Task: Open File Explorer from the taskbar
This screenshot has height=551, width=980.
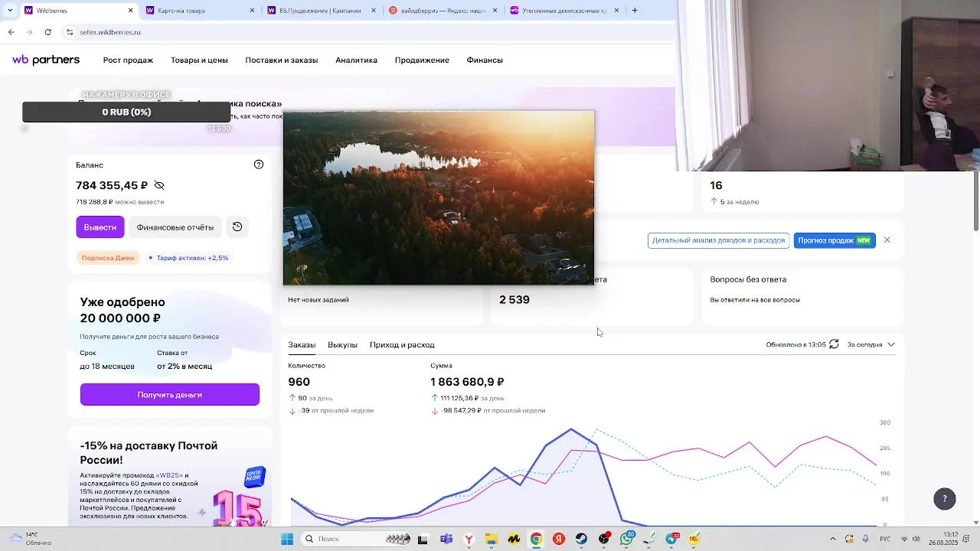Action: tap(491, 539)
